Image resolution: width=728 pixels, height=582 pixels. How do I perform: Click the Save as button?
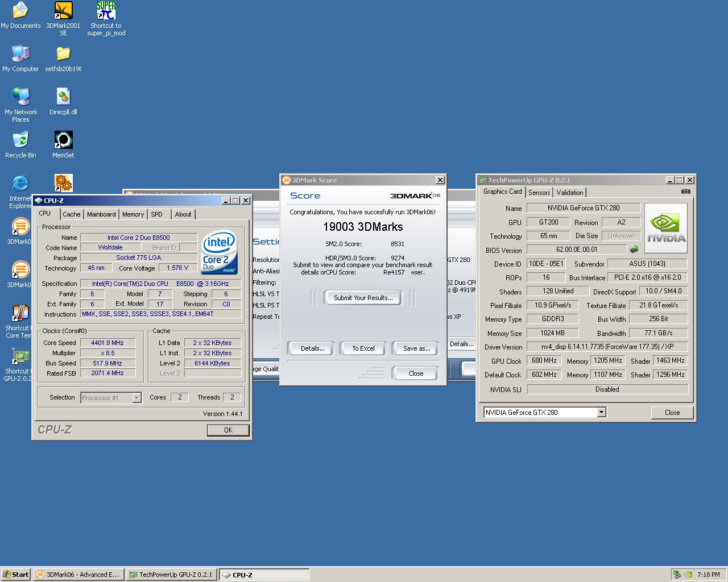pos(416,348)
